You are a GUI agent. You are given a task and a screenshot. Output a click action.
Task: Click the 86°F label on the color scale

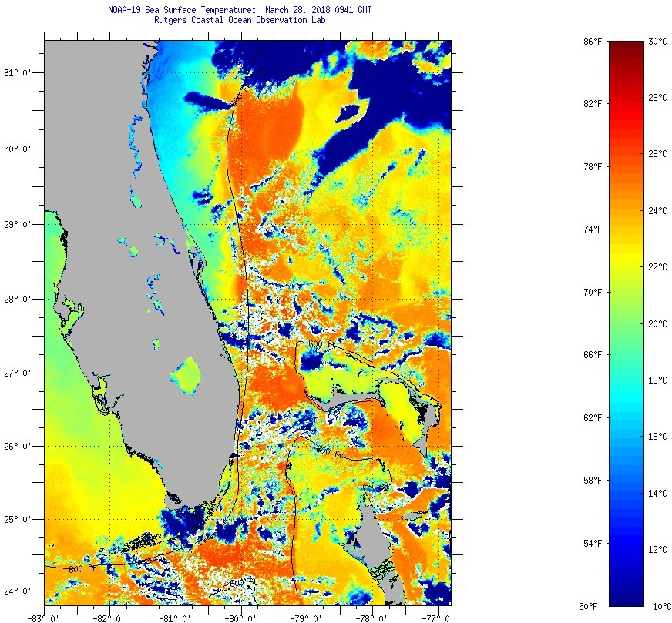tap(592, 41)
